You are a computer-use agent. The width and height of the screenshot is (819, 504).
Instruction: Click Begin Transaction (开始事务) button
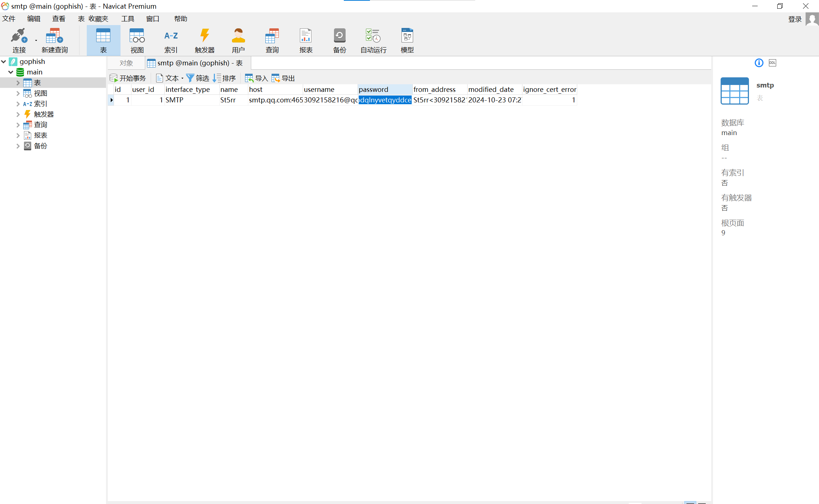(128, 78)
